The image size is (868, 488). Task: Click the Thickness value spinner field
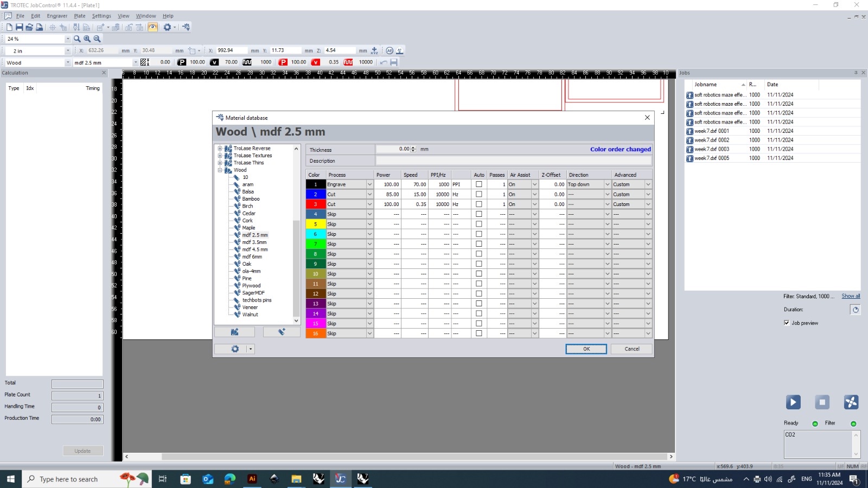396,149
